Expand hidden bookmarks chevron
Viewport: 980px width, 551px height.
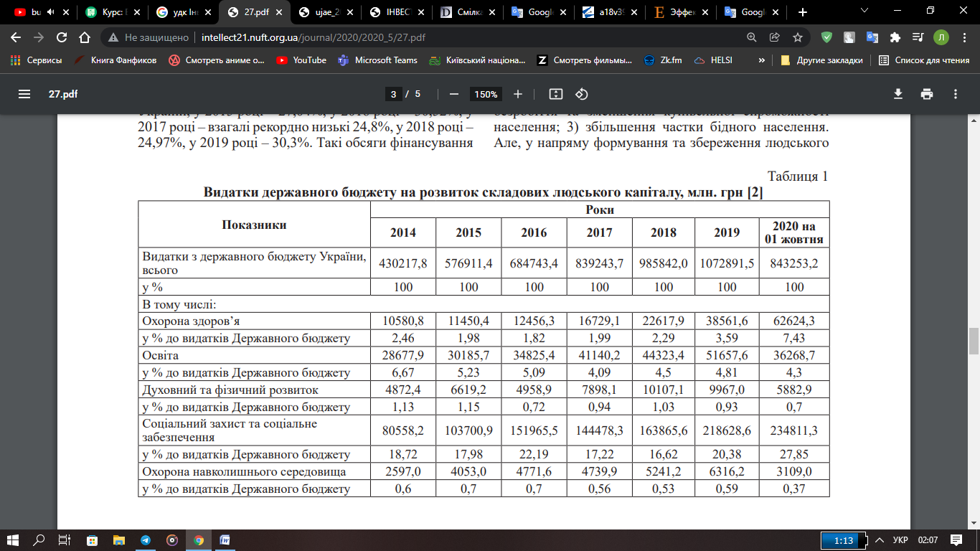(x=761, y=60)
